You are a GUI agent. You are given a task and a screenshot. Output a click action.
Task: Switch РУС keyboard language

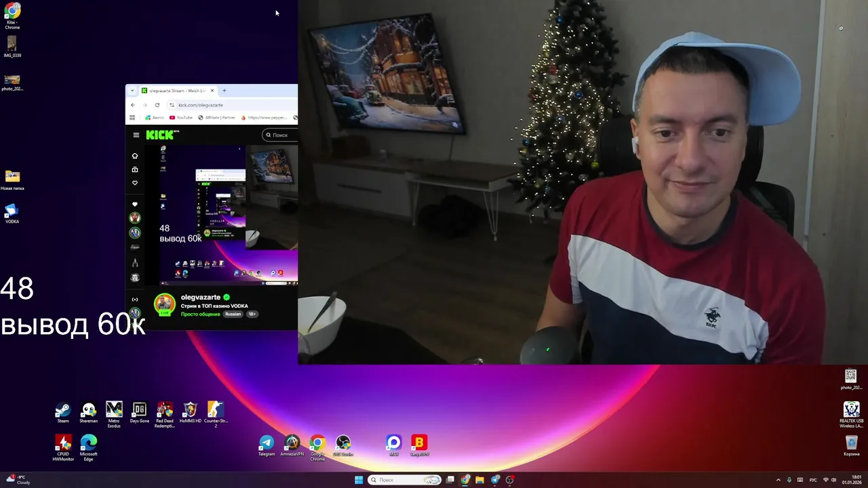pos(813,480)
